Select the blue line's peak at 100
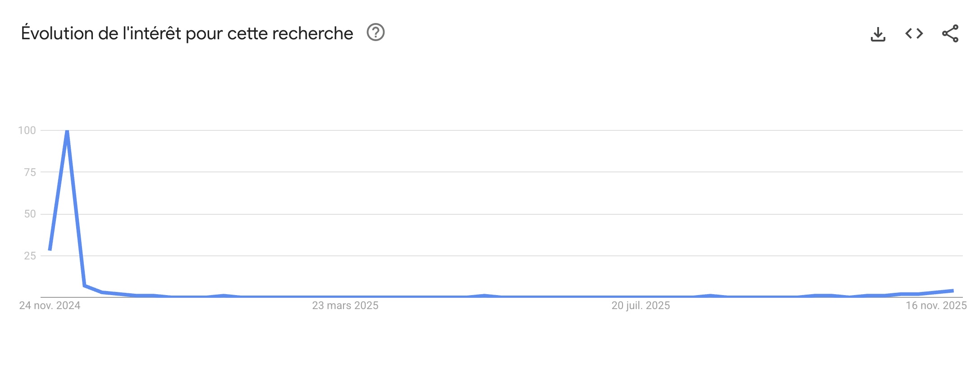 click(67, 132)
